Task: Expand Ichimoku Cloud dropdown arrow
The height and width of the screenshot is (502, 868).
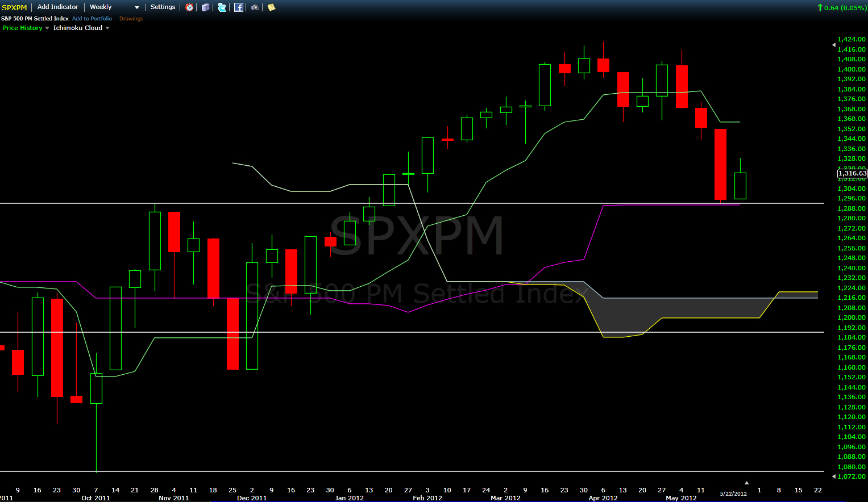Action: tap(107, 28)
